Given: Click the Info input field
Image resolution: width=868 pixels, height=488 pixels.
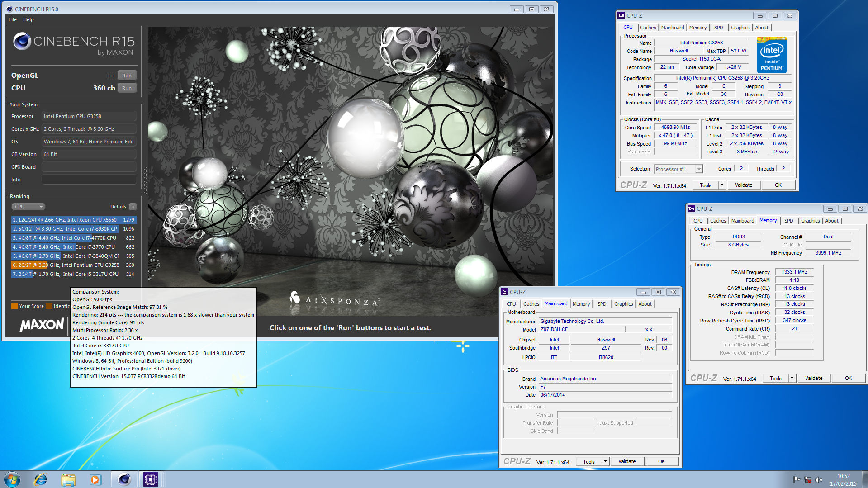Looking at the screenshot, I should (x=89, y=180).
